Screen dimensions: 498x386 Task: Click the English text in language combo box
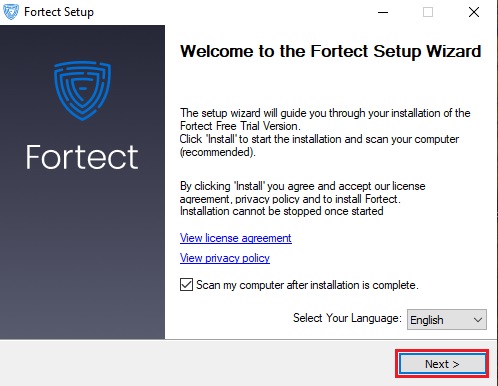[x=427, y=320]
